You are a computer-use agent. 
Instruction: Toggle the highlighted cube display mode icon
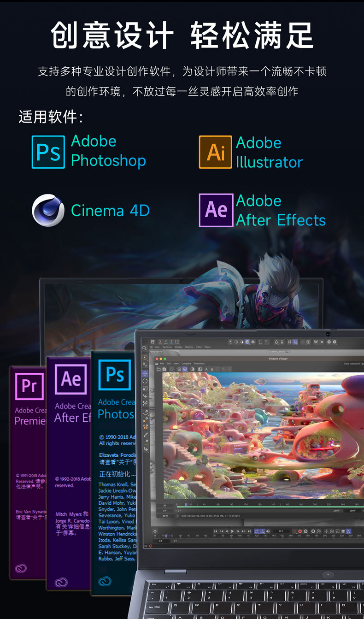tap(247, 342)
